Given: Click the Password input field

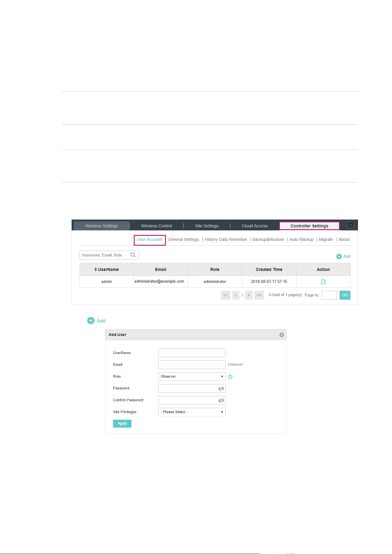Looking at the screenshot, I should (x=192, y=388).
